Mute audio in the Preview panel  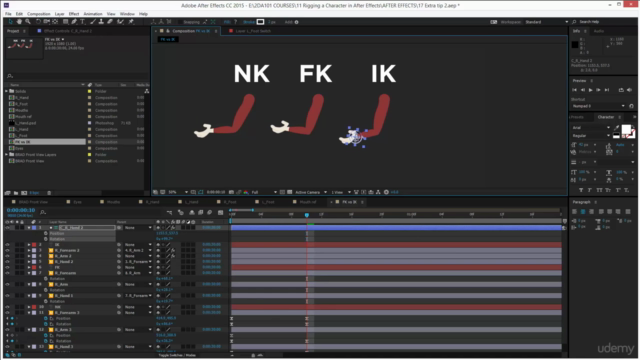(x=629, y=90)
